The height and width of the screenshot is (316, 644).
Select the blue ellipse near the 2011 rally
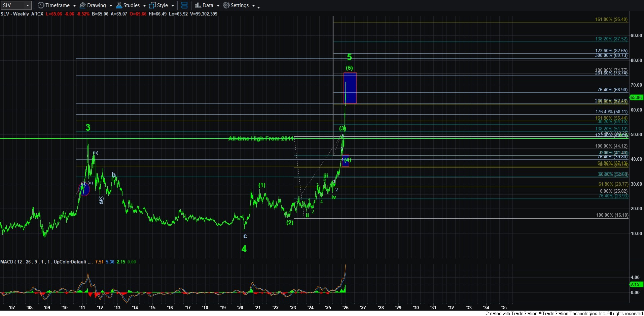[x=84, y=189]
